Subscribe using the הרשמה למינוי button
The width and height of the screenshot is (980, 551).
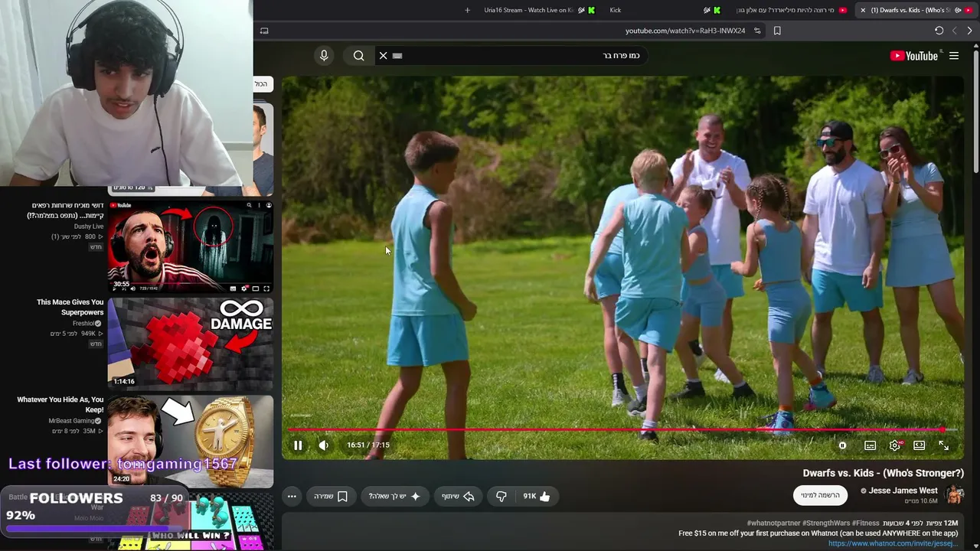coord(820,495)
